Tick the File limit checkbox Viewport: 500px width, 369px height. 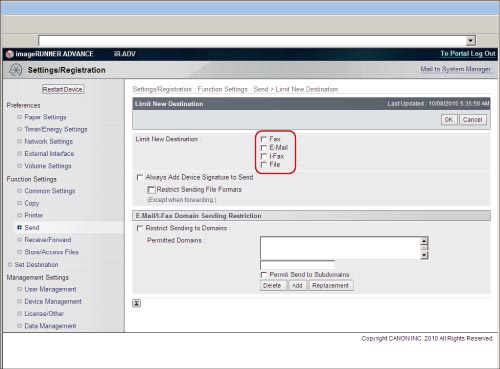(x=264, y=164)
